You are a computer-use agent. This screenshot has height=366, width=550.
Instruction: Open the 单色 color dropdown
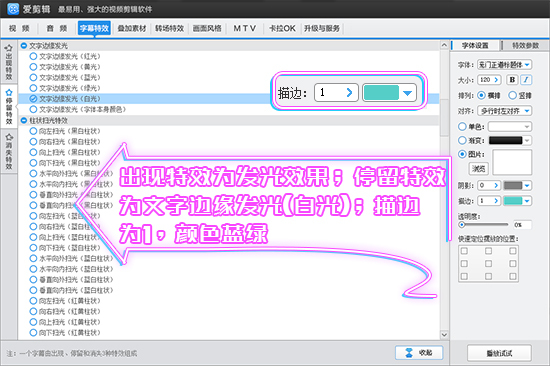pos(510,126)
